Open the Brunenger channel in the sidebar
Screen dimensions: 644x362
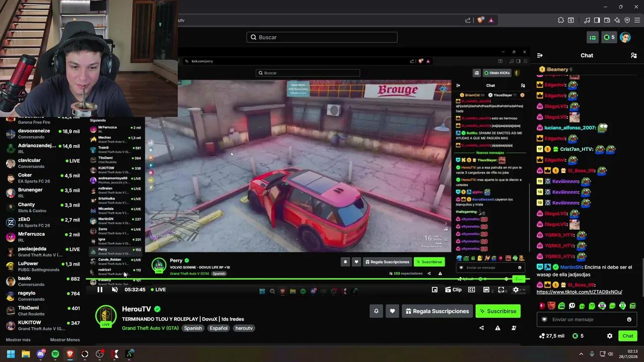43,193
